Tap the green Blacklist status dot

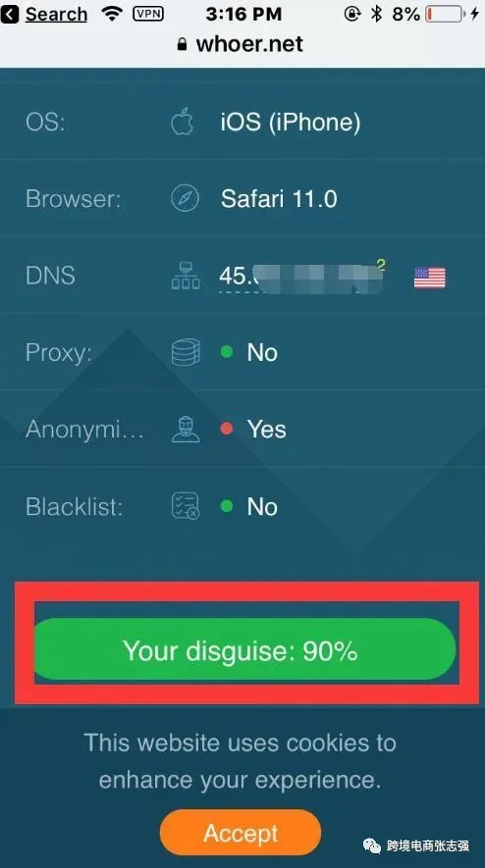tap(227, 505)
